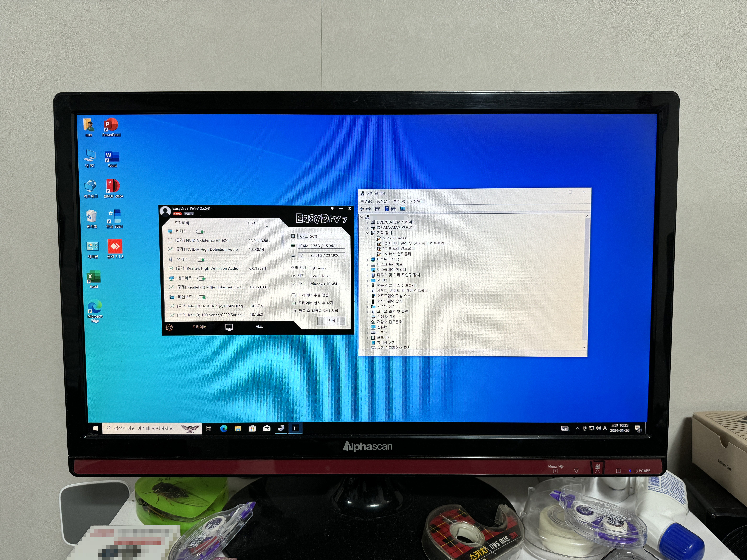Open 제어판 desktop icon
Viewport: 747px width, 560px height.
click(93, 250)
